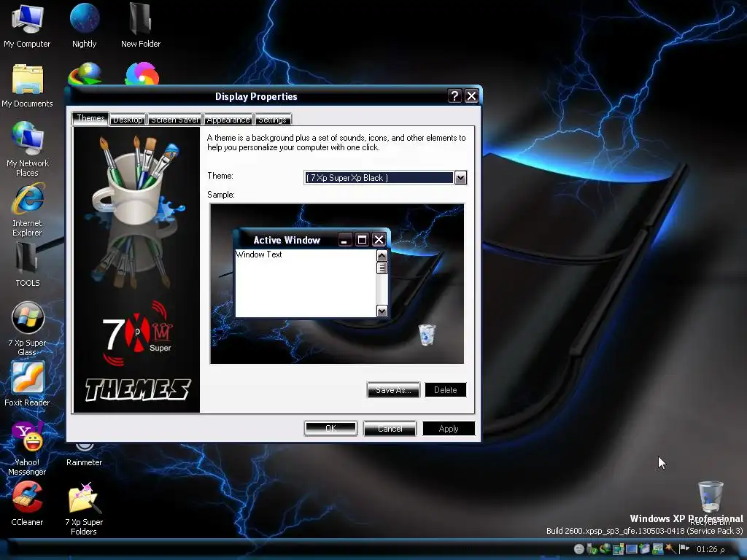Click the theme sample preview image
This screenshot has height=560, width=747.
(337, 284)
